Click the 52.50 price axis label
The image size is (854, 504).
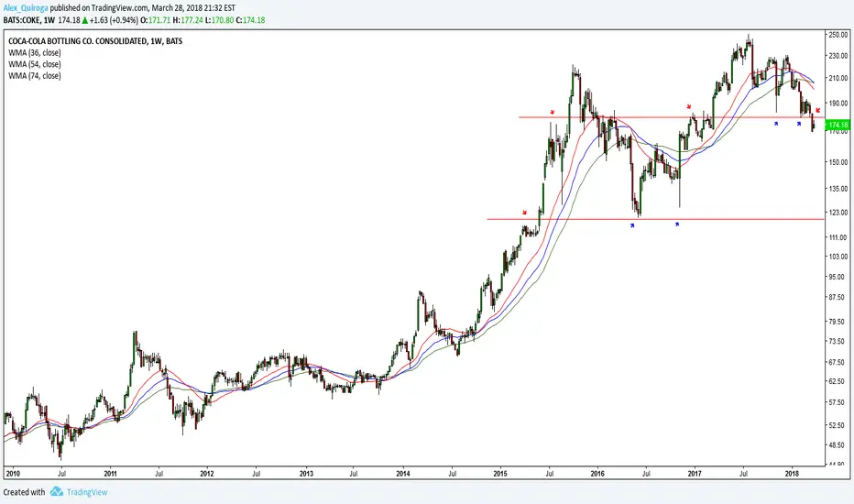tap(838, 425)
